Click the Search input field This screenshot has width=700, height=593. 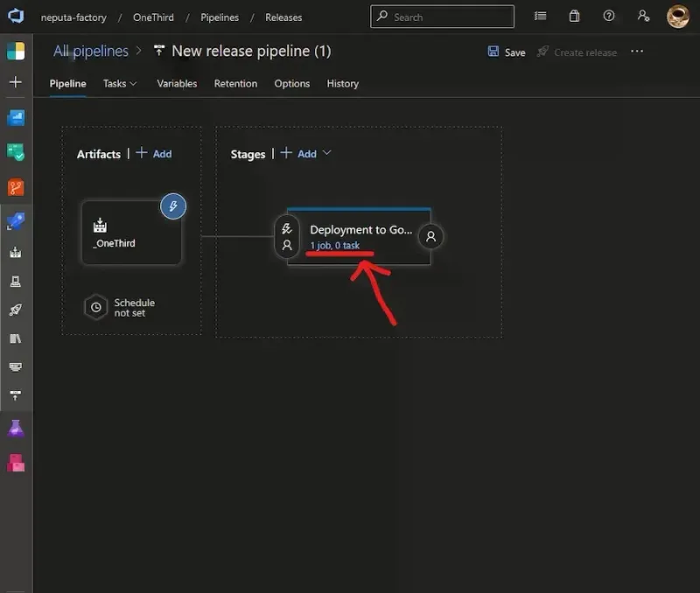(443, 17)
